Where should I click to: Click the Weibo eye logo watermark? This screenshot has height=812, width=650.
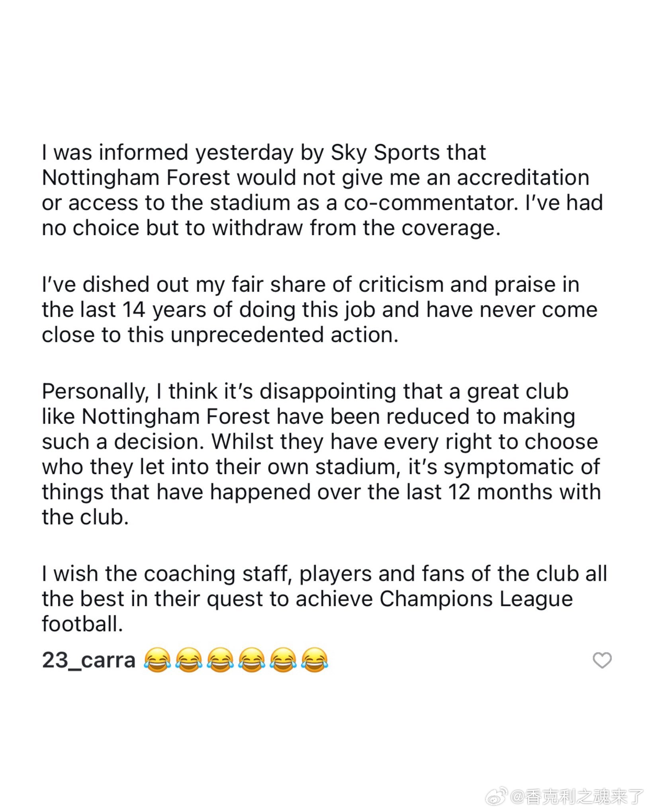pos(498,796)
